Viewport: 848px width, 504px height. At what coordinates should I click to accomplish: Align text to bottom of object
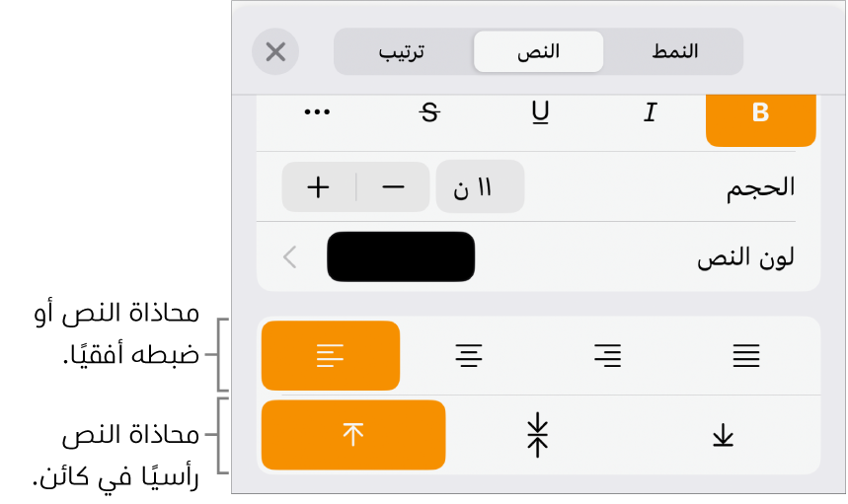click(x=724, y=435)
